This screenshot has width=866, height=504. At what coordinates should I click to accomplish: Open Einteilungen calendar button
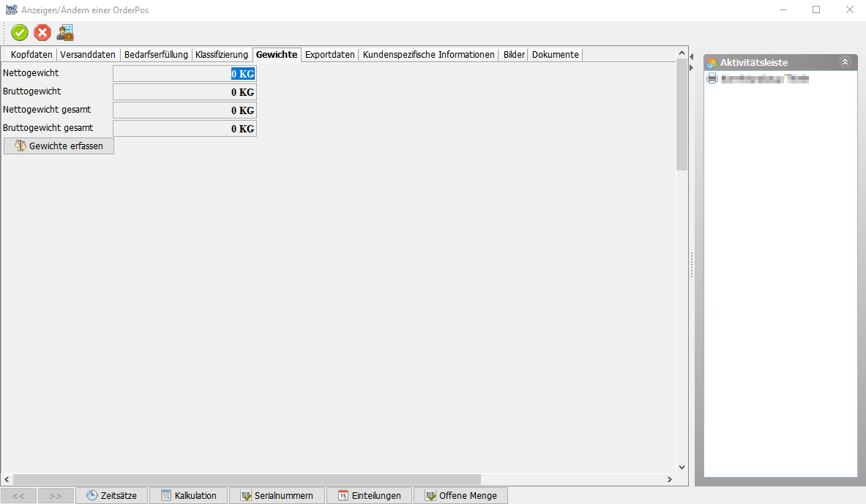369,495
